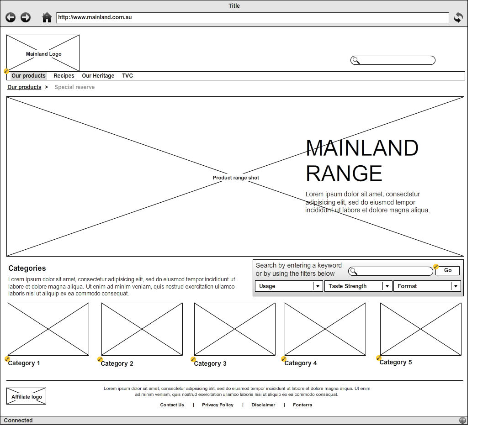Click the Product range shot banner image
This screenshot has width=504, height=426.
coord(235,176)
